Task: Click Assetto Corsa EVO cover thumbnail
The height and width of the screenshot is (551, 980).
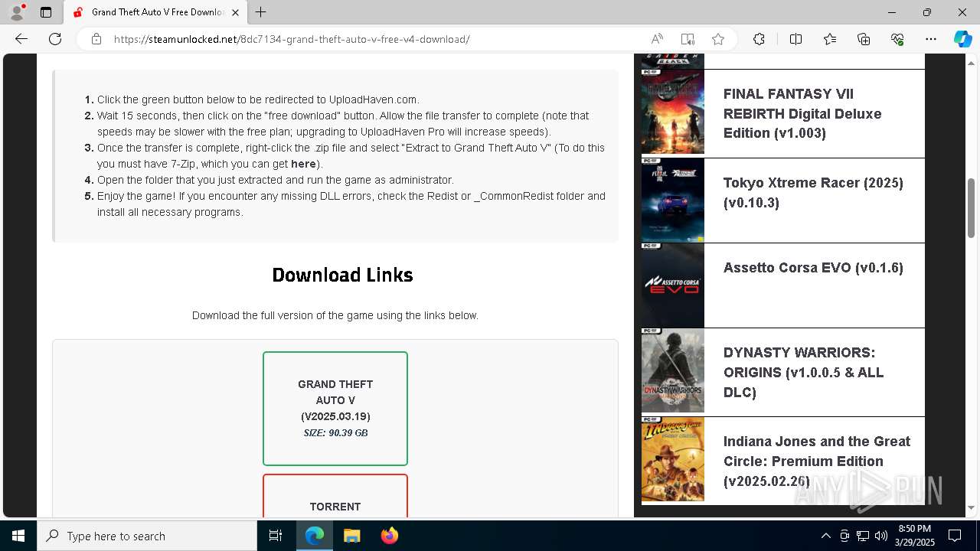Action: tap(673, 285)
